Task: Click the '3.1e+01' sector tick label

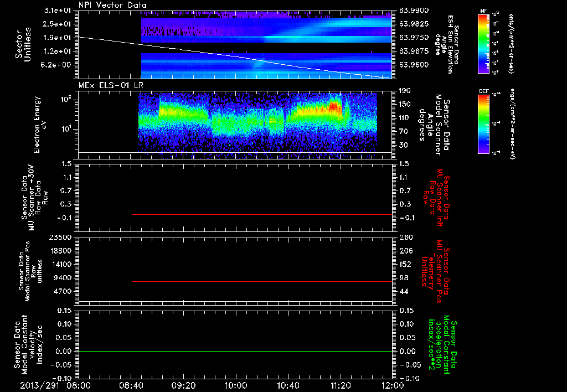Action: click(58, 11)
